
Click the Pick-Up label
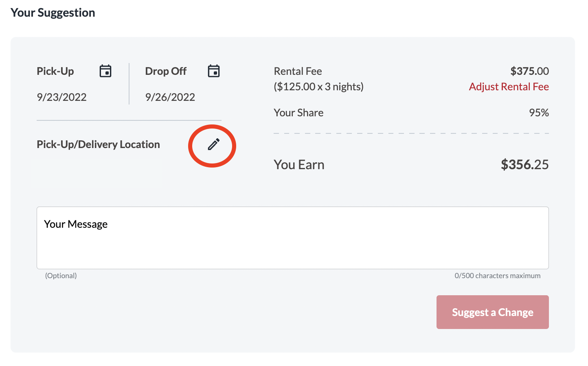[x=55, y=71]
